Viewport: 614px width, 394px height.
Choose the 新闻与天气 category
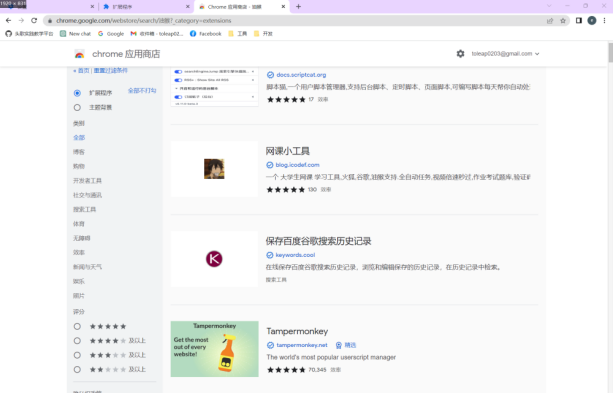87,267
